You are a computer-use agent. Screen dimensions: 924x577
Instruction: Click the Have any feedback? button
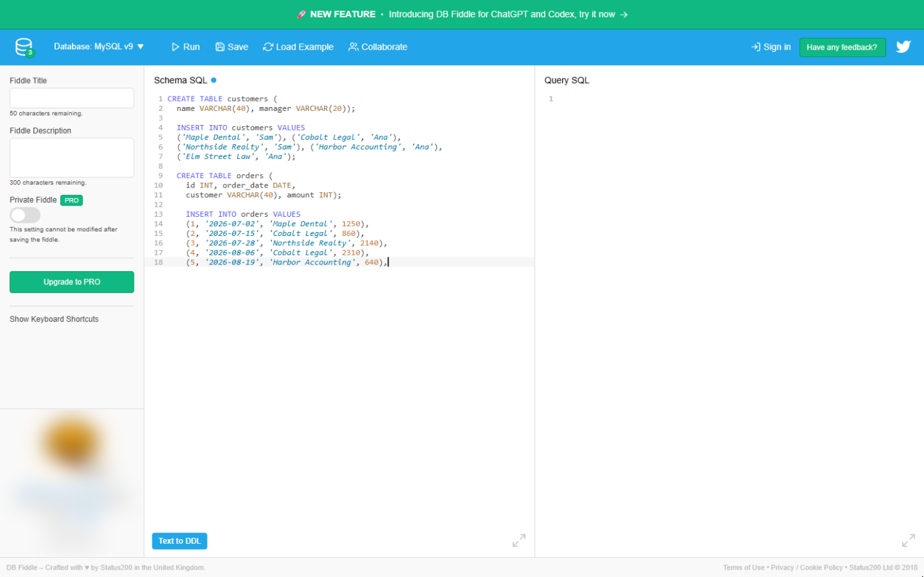tap(842, 47)
